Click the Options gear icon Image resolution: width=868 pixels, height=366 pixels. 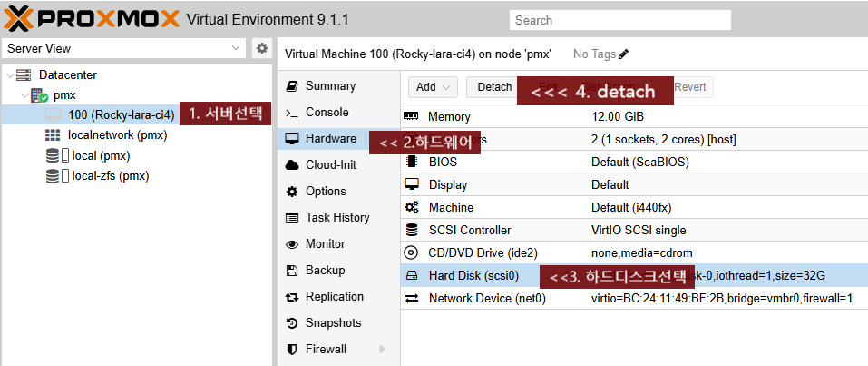292,192
